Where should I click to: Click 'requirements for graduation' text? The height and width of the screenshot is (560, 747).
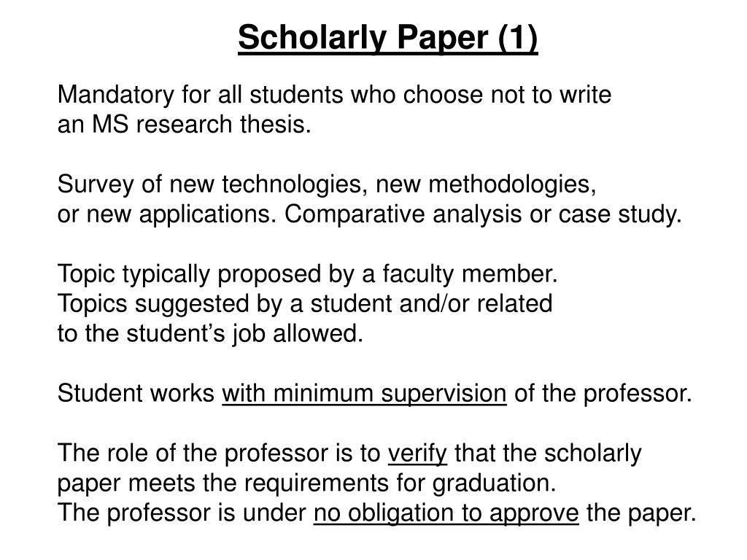point(400,483)
